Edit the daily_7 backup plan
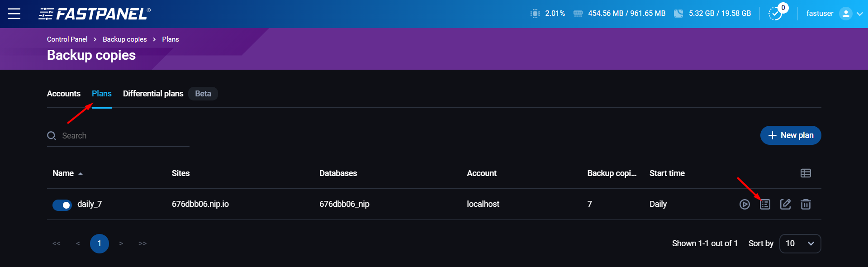 (785, 205)
